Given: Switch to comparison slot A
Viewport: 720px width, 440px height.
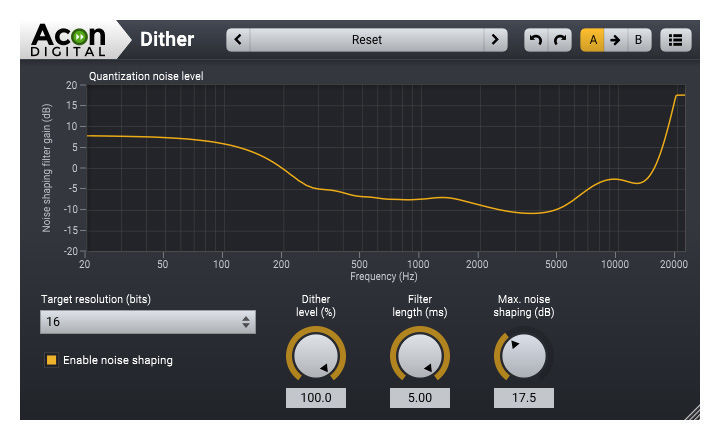Looking at the screenshot, I should click(x=592, y=40).
